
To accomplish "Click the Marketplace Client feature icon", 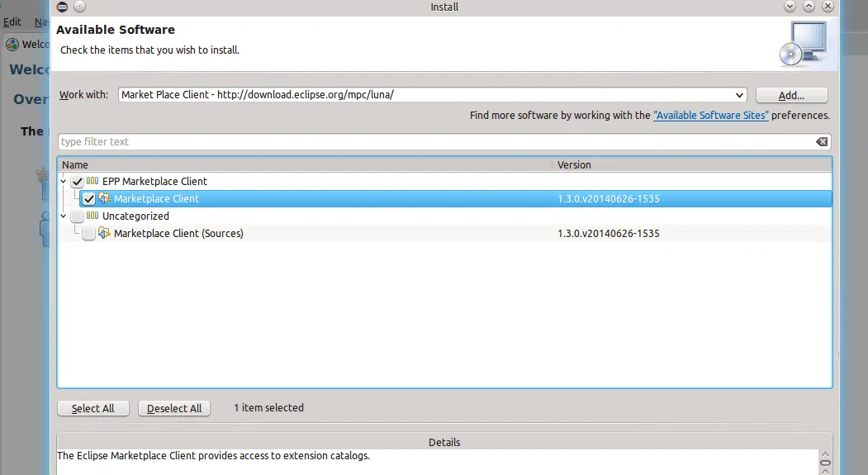I will pos(104,199).
